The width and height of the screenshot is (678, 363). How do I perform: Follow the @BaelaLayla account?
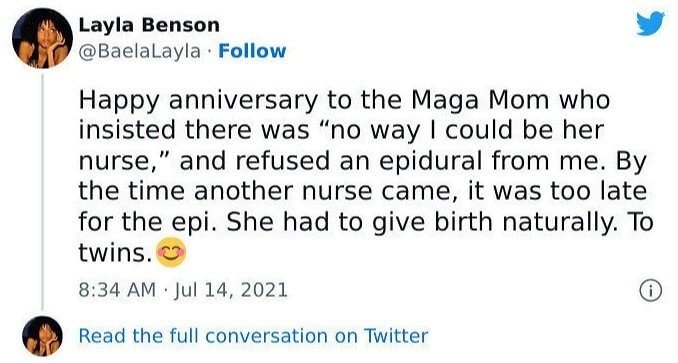[252, 51]
